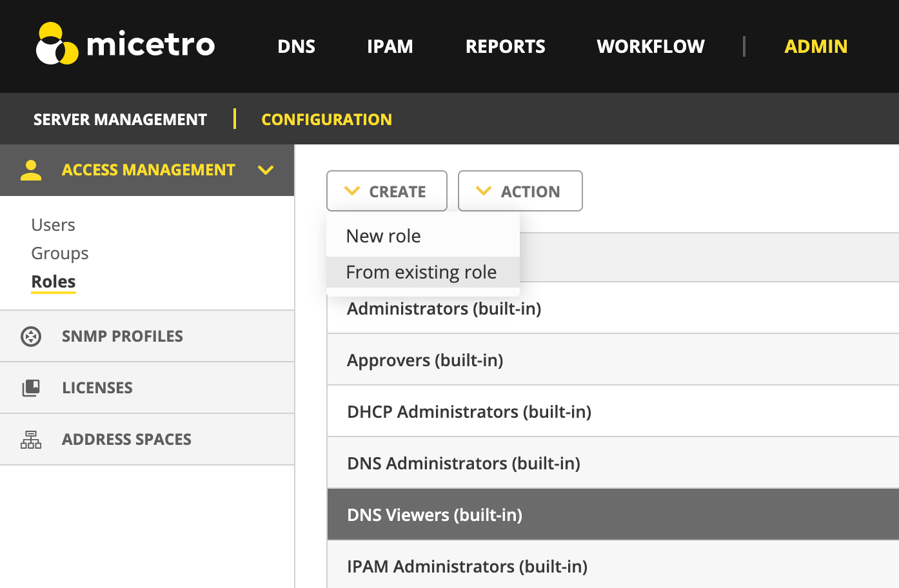Go to the IPAM navigation tab

[390, 46]
